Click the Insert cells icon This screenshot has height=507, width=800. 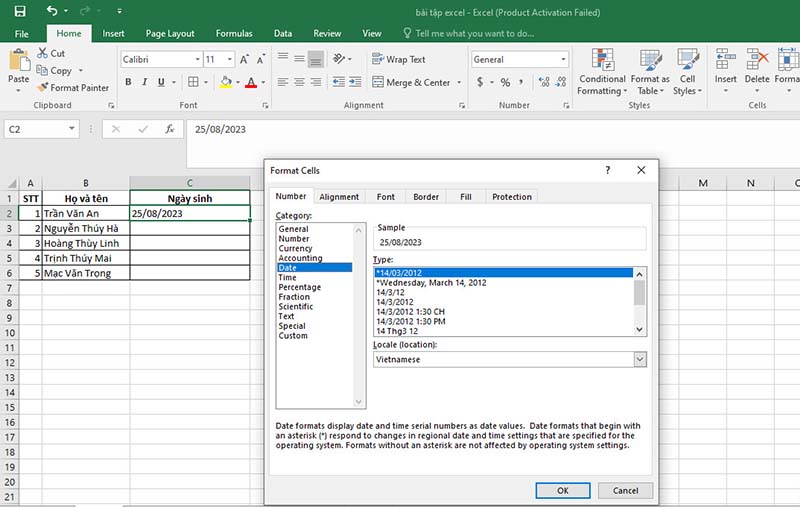click(x=725, y=59)
